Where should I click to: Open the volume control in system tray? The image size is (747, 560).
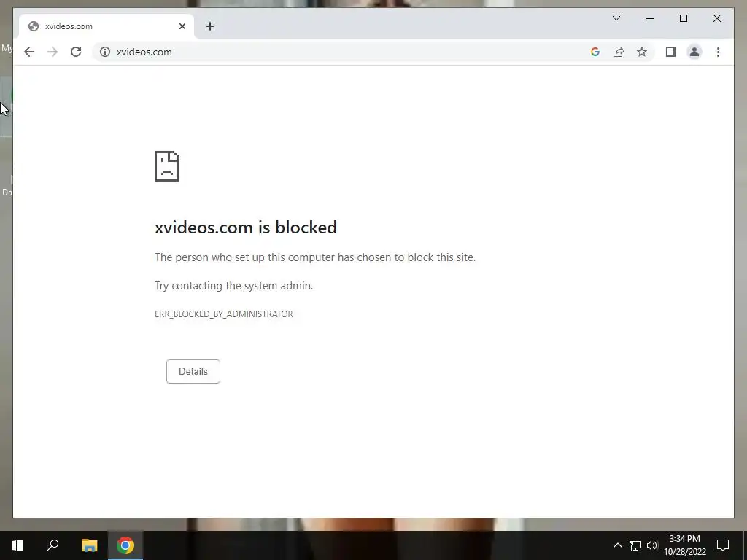click(652, 545)
